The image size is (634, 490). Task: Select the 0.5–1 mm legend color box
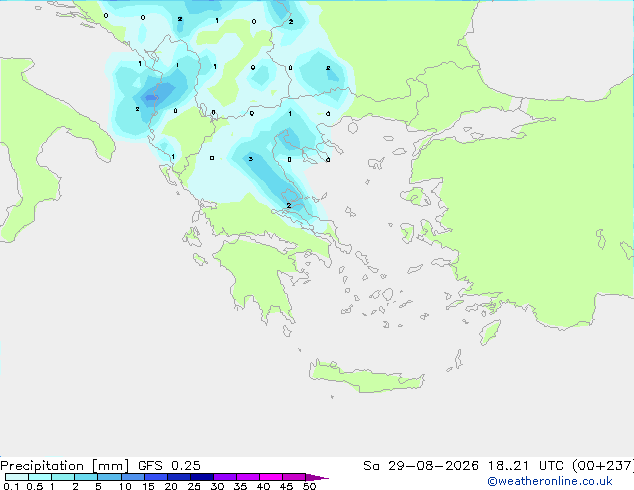pos(40,477)
